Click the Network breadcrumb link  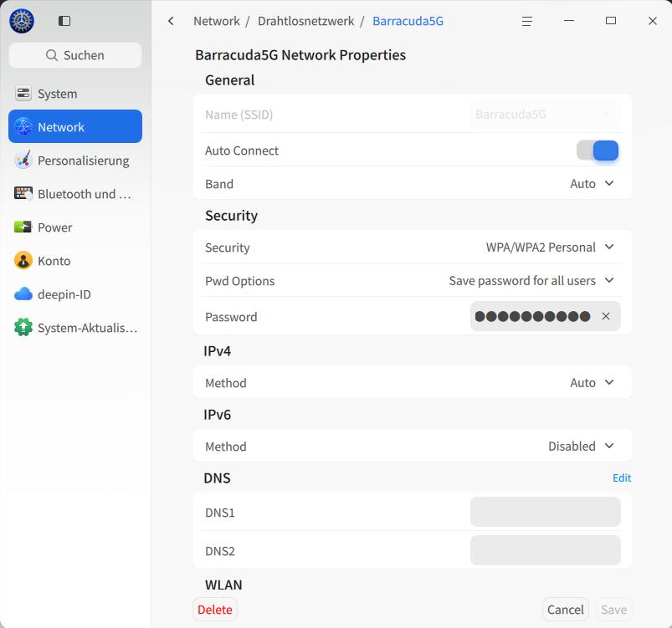(217, 21)
